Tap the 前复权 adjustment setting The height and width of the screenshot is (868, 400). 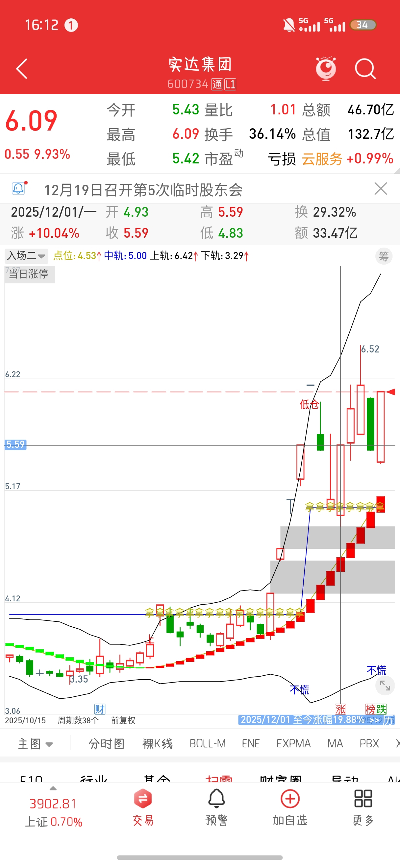(x=123, y=721)
